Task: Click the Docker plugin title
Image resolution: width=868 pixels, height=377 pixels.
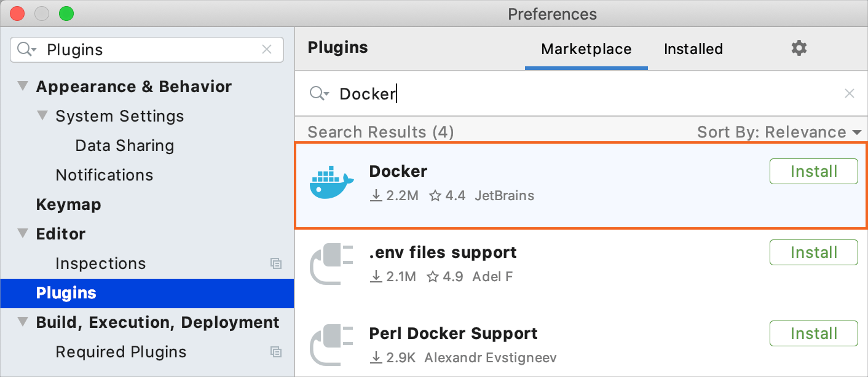Action: 398,171
